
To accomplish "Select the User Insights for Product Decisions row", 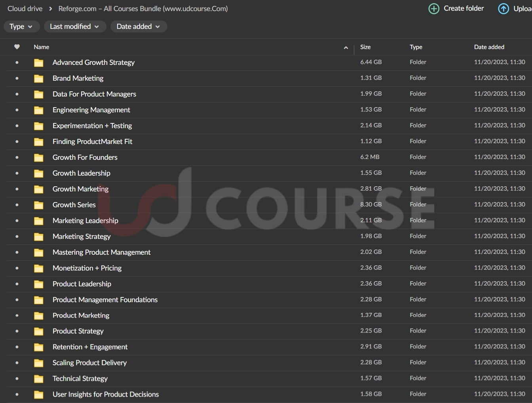I will 237,394.
